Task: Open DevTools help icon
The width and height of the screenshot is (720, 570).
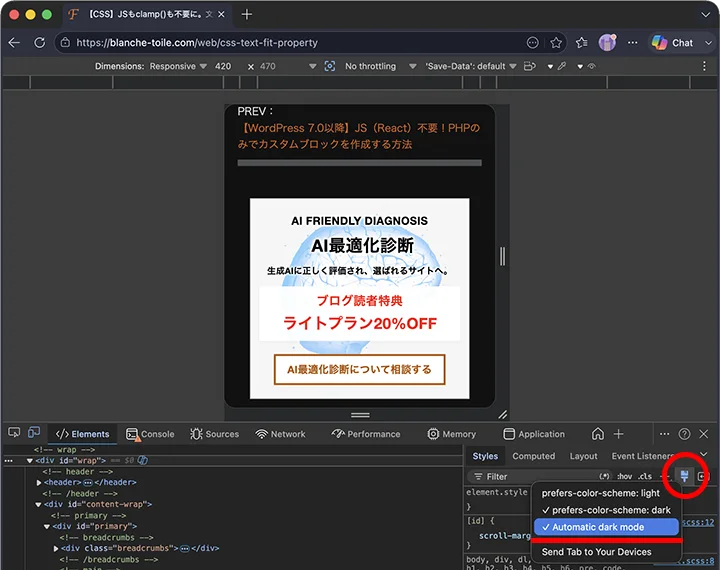Action: click(x=684, y=434)
